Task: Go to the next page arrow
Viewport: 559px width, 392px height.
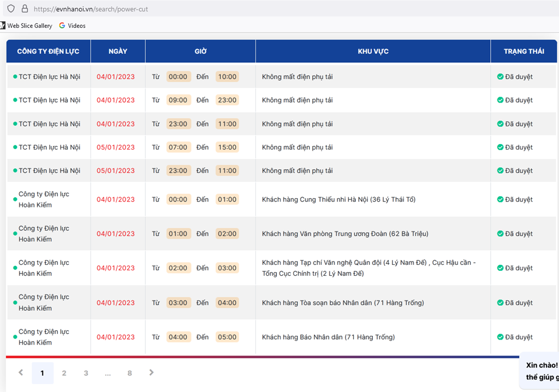Action: coord(151,373)
